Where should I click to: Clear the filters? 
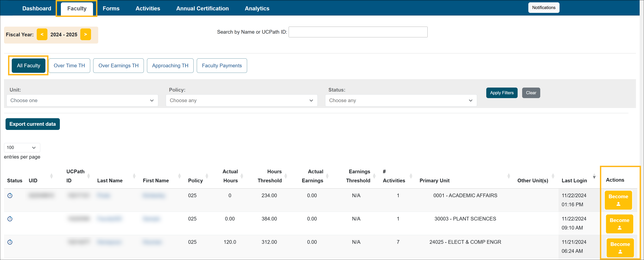531,93
